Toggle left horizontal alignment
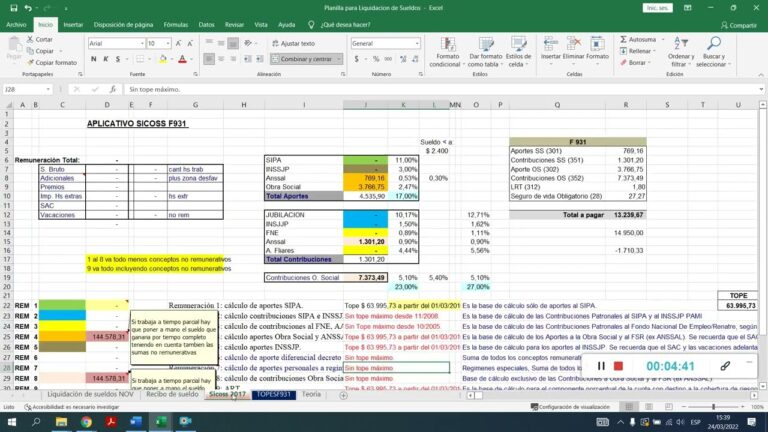Image resolution: width=768 pixels, height=432 pixels. click(209, 59)
